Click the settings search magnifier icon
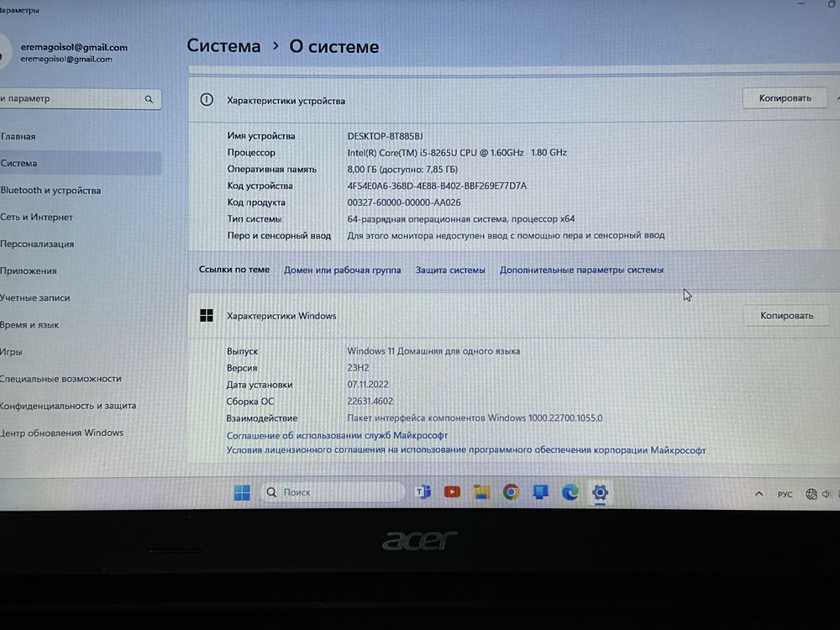 click(x=149, y=99)
